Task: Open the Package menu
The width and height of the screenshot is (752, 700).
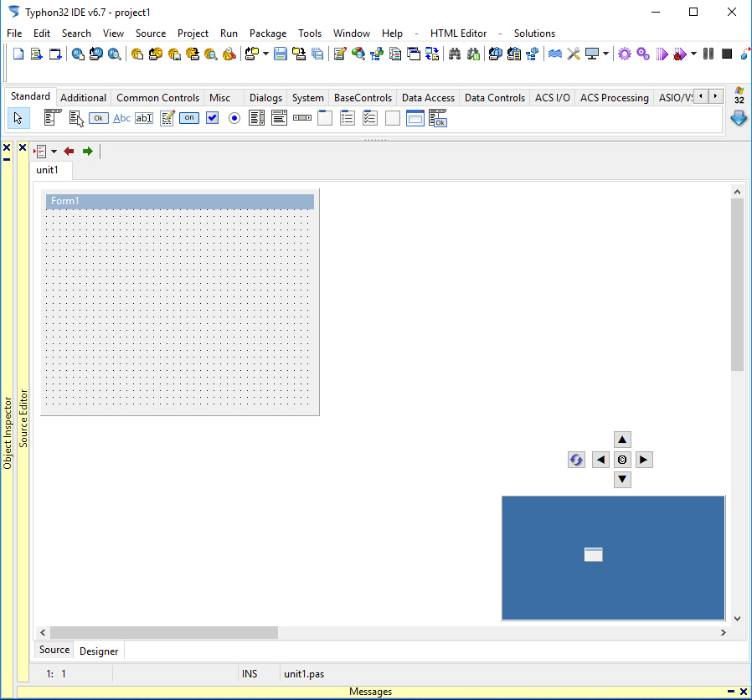Action: pos(268,33)
